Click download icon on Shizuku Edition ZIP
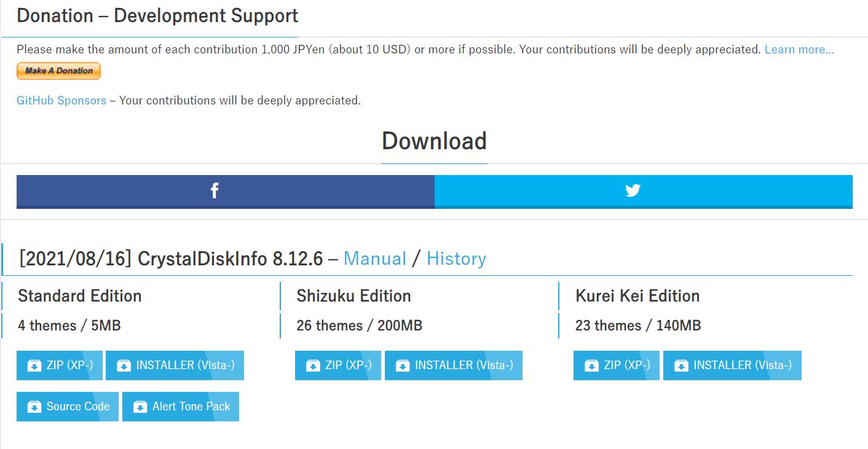This screenshot has height=449, width=868. point(313,366)
